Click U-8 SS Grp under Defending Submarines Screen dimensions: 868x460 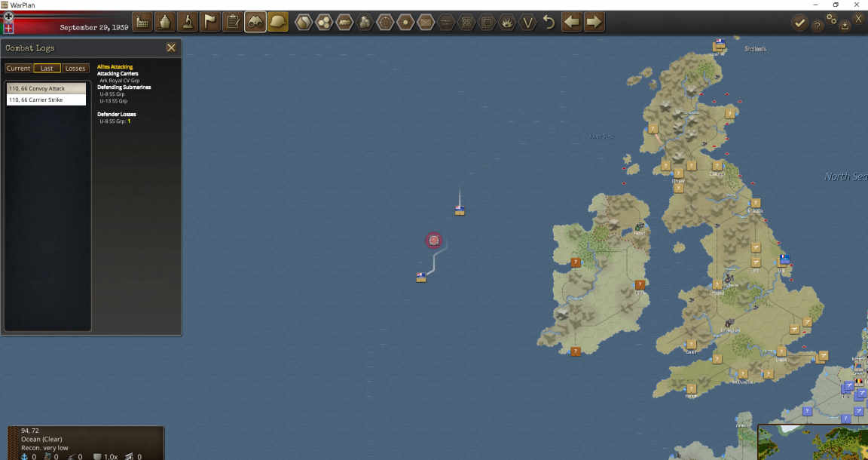pos(114,94)
